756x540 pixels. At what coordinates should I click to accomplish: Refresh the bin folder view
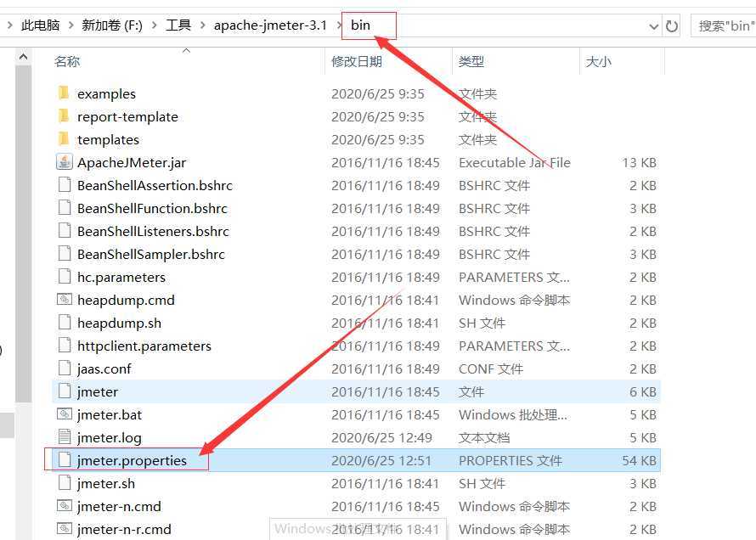coord(672,26)
